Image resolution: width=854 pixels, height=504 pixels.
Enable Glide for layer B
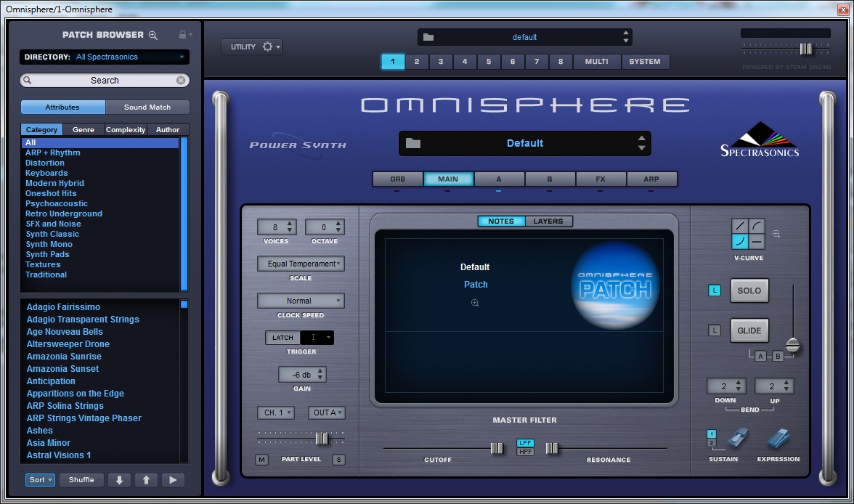(x=778, y=356)
